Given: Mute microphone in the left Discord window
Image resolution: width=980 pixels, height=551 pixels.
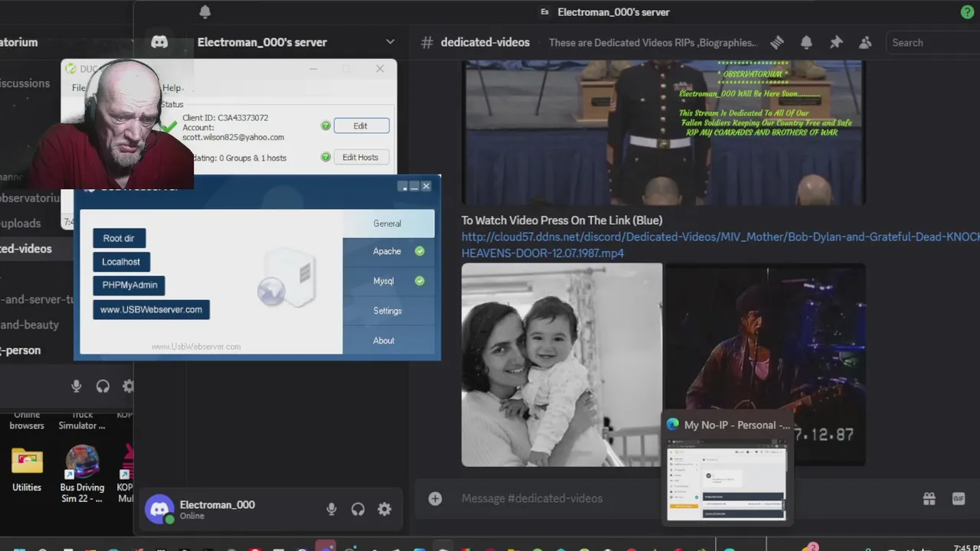Looking at the screenshot, I should pyautogui.click(x=76, y=386).
